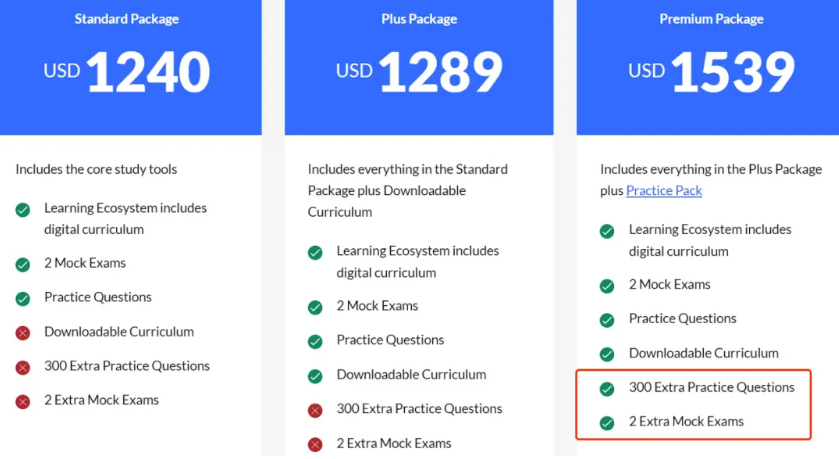The width and height of the screenshot is (839, 459).
Task: Click Plus 'Downloadable Curriculum' feature text
Action: pos(411,375)
